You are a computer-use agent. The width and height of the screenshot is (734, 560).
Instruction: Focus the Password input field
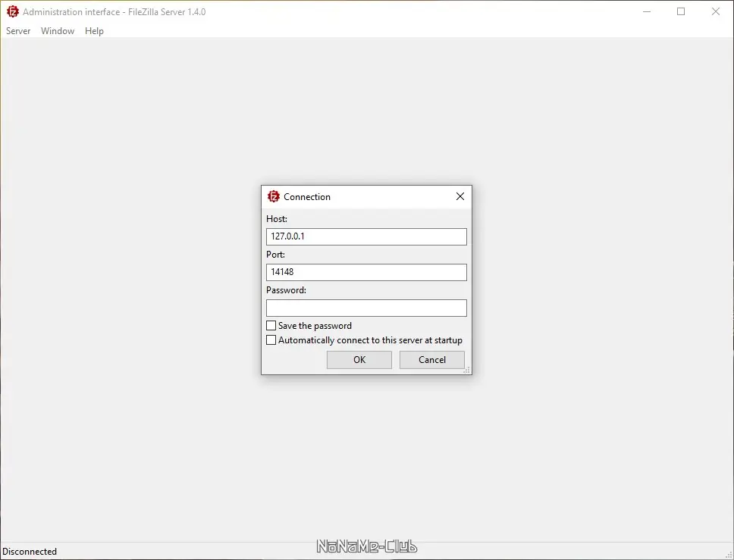pyautogui.click(x=366, y=308)
